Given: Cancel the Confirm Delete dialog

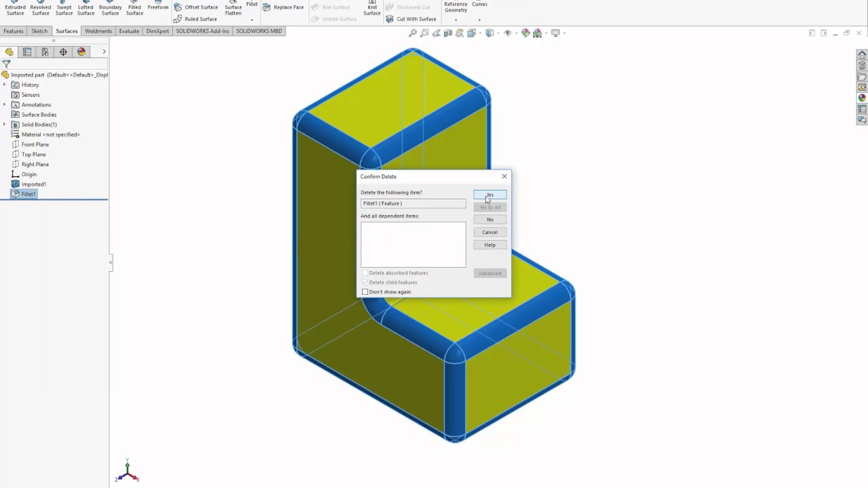Looking at the screenshot, I should pos(490,232).
